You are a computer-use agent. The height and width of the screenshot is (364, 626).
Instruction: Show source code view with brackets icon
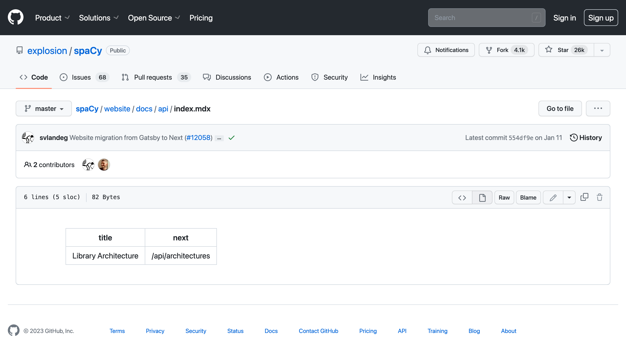462,197
